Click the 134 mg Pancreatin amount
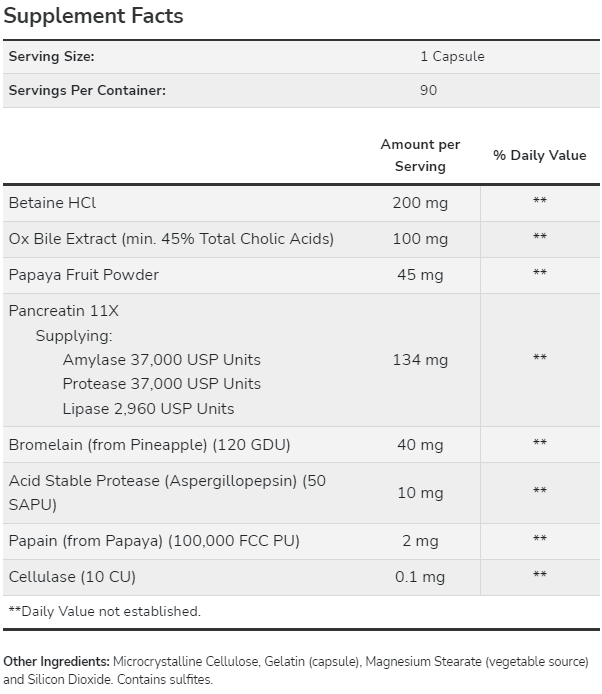This screenshot has height=694, width=602. (x=420, y=360)
